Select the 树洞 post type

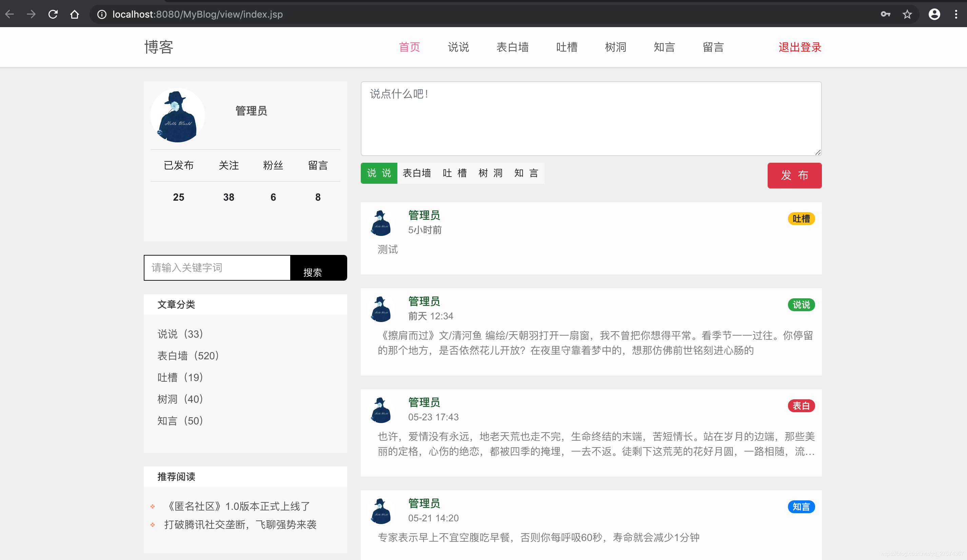(490, 173)
